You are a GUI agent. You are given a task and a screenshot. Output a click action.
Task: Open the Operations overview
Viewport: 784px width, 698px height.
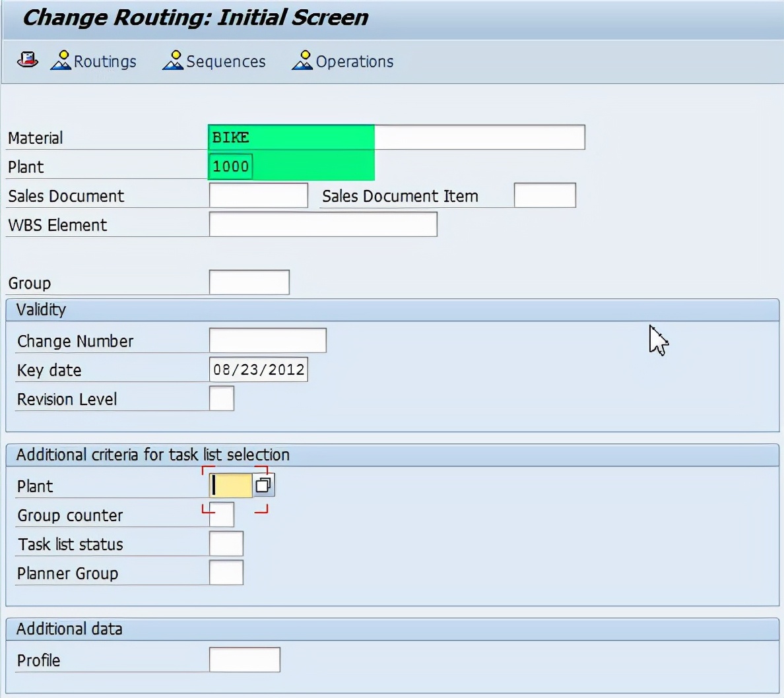click(x=343, y=61)
